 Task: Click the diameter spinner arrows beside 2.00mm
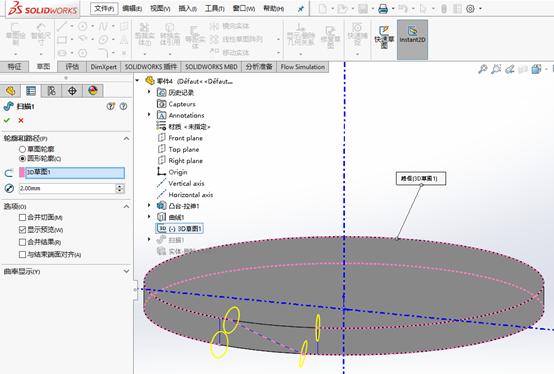[120, 189]
